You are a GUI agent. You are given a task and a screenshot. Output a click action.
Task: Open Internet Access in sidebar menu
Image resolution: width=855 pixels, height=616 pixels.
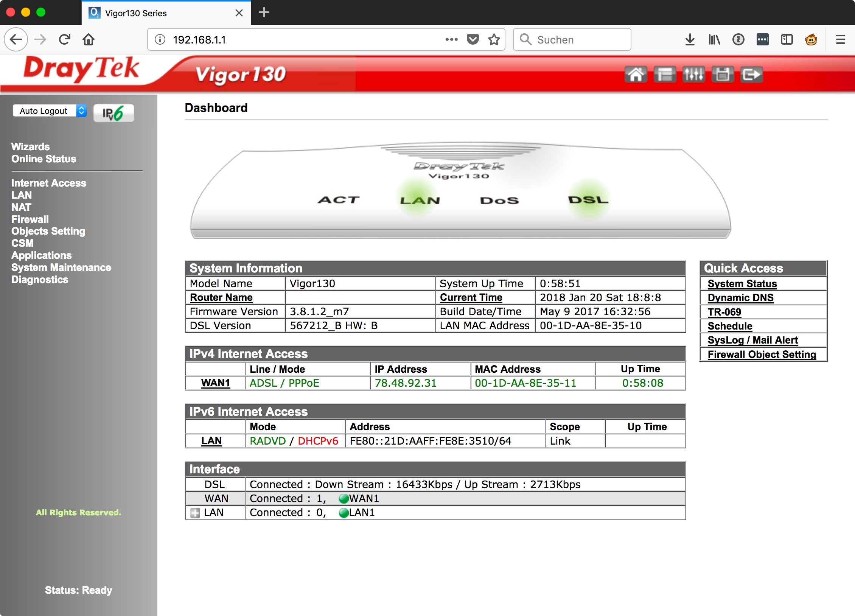coord(48,183)
